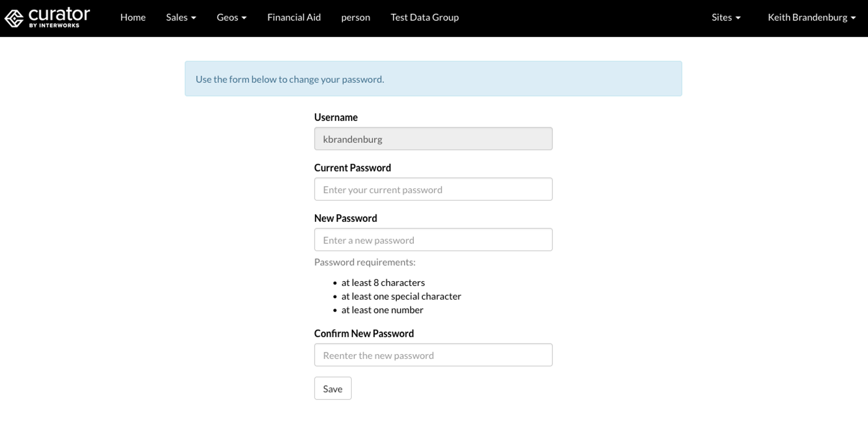Focus the Current Password field
This screenshot has height=429, width=868.
click(x=434, y=189)
